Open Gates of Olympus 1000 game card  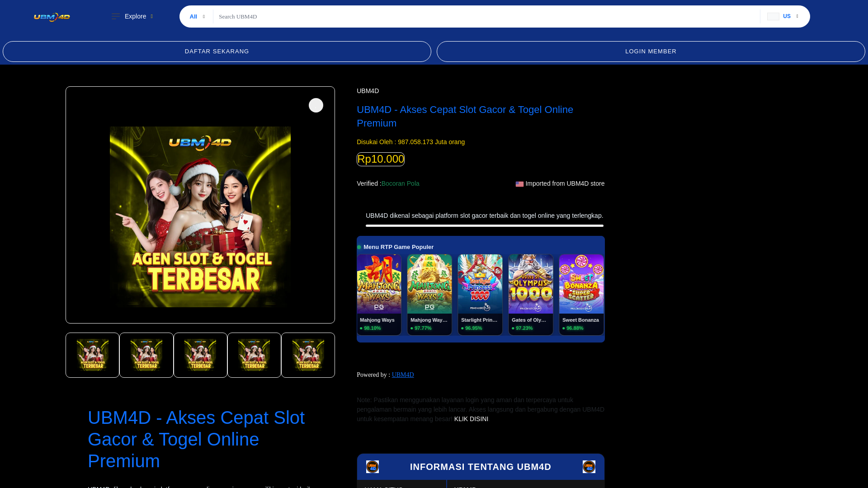point(531,295)
